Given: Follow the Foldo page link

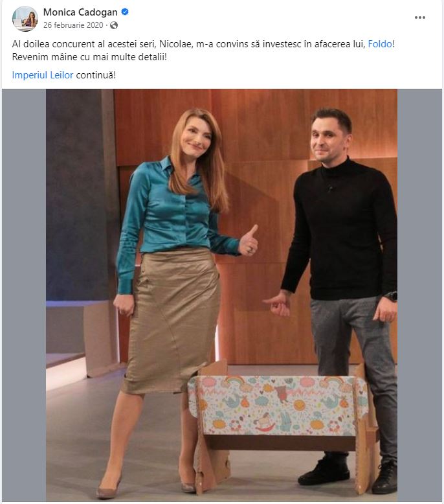Looking at the screenshot, I should (380, 44).
